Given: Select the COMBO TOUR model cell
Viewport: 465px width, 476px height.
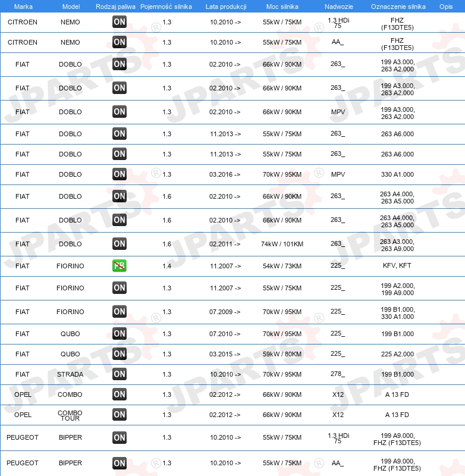Looking at the screenshot, I should click(70, 415).
